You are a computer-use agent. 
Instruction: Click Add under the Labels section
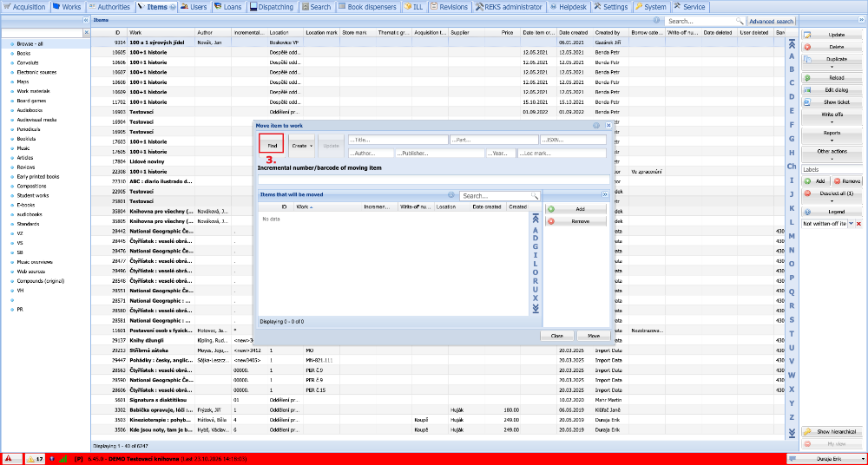(816, 181)
